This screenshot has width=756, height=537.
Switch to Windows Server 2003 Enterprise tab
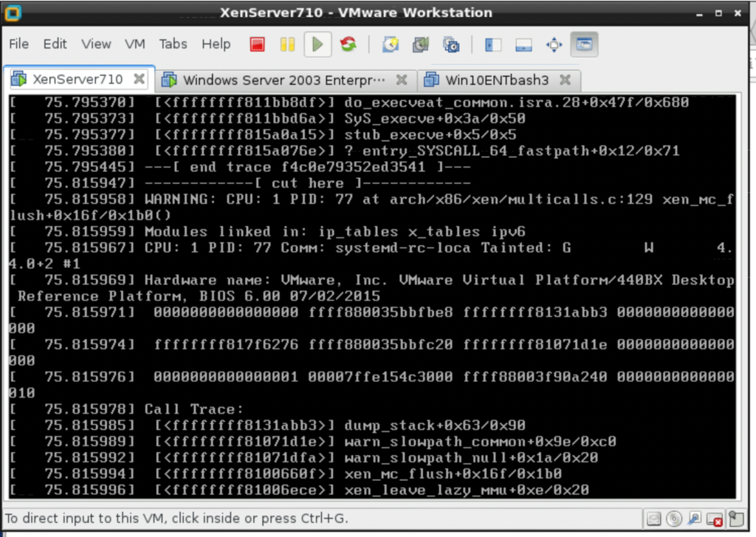click(284, 80)
